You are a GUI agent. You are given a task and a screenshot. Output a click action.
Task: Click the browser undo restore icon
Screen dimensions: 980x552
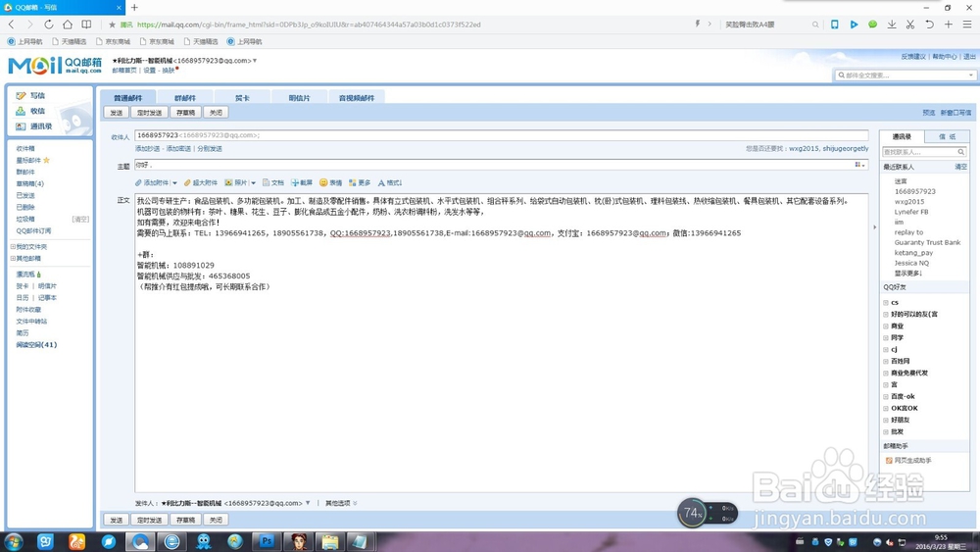click(x=929, y=25)
